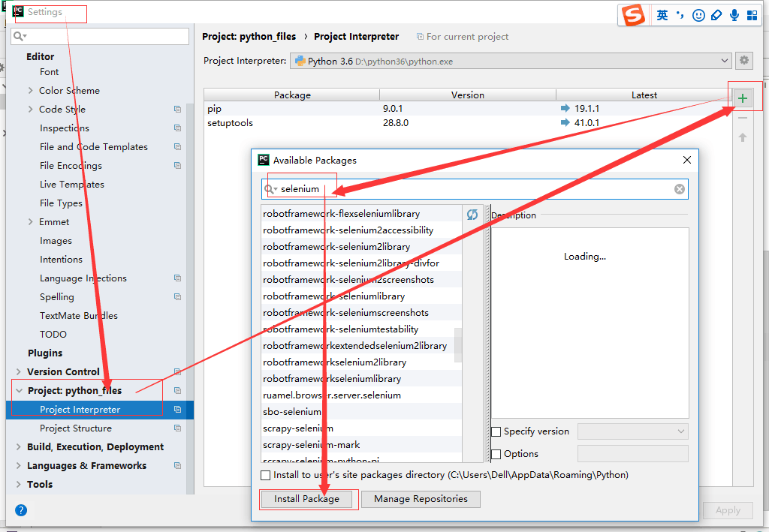Expand the Code Style node
Image resolution: width=769 pixels, height=532 pixels.
pos(30,110)
